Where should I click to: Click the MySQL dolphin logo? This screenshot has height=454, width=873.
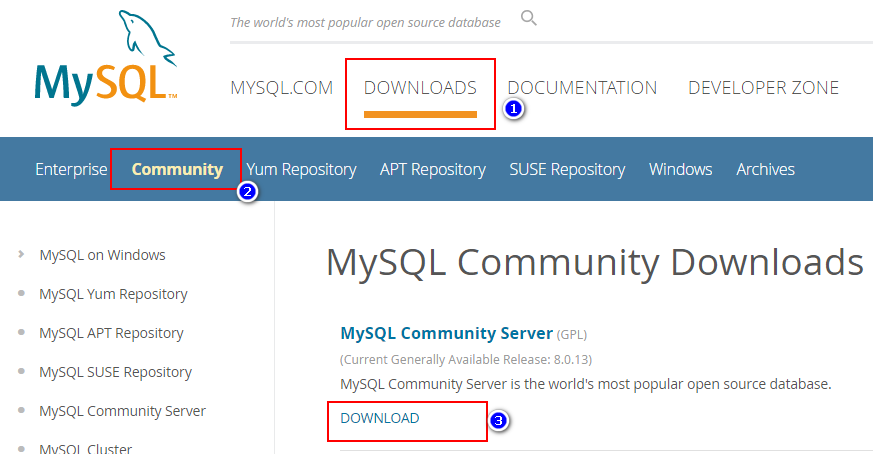pos(106,58)
